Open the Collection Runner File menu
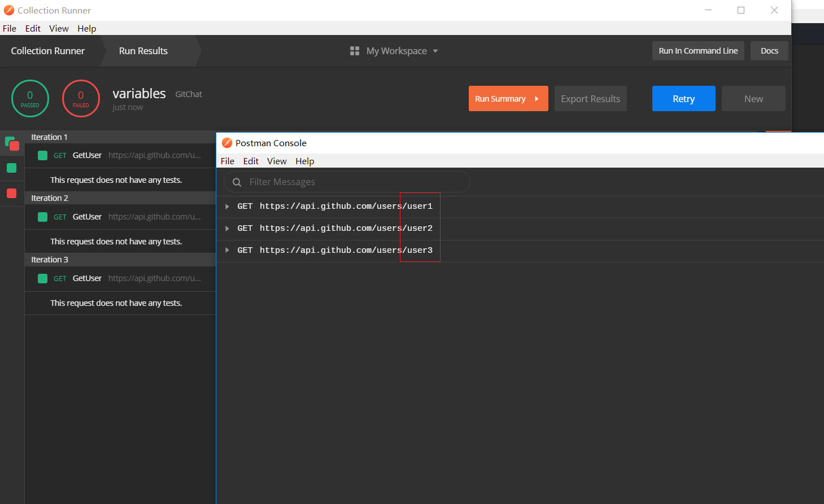Screen dimensions: 824x504 [x=10, y=28]
